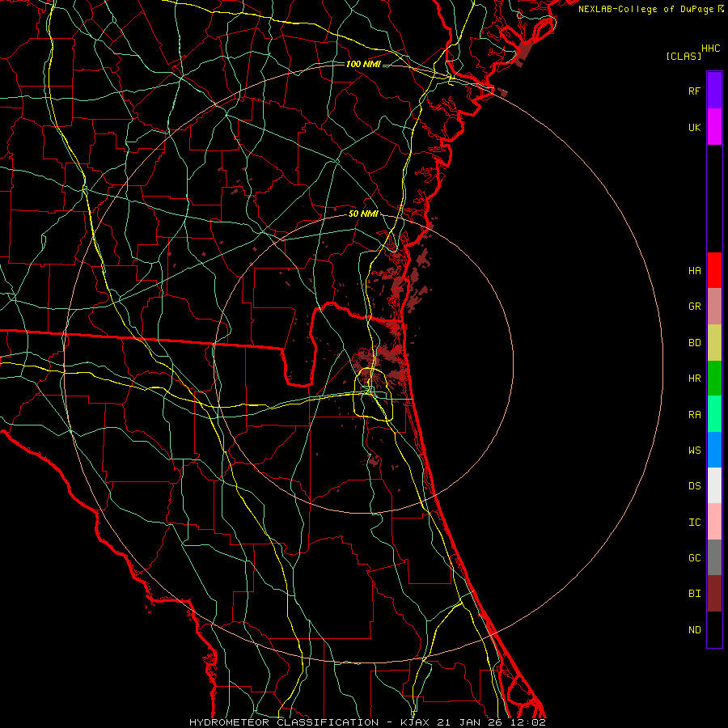Click the BI legend label
Screen dimensions: 728x728
click(x=694, y=594)
